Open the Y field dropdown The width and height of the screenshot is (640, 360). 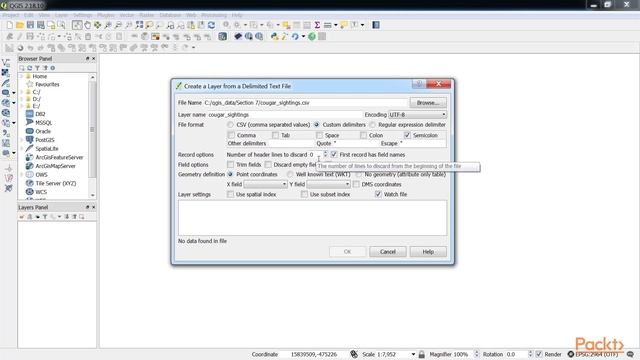pyautogui.click(x=329, y=184)
